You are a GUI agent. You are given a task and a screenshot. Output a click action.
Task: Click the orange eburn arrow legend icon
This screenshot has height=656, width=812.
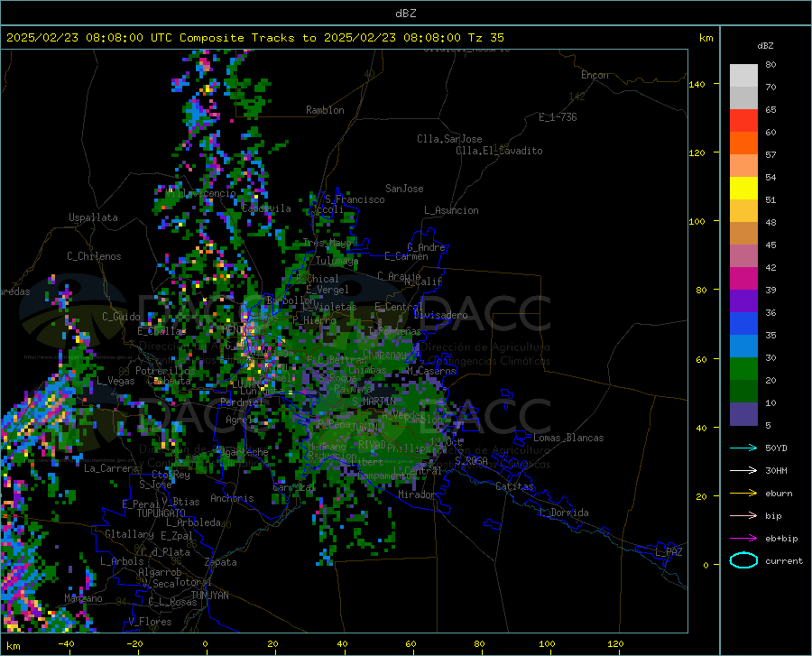(743, 493)
